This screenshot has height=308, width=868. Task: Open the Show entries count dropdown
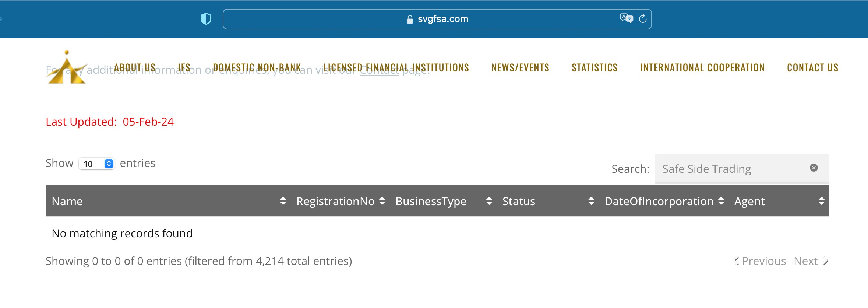click(97, 164)
